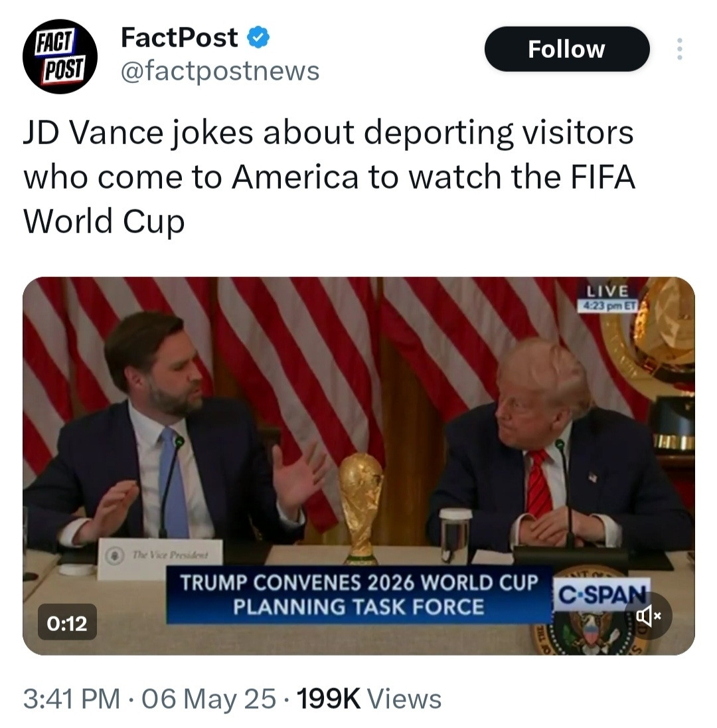
Task: Click the 06 May 25 post date
Action: (208, 698)
